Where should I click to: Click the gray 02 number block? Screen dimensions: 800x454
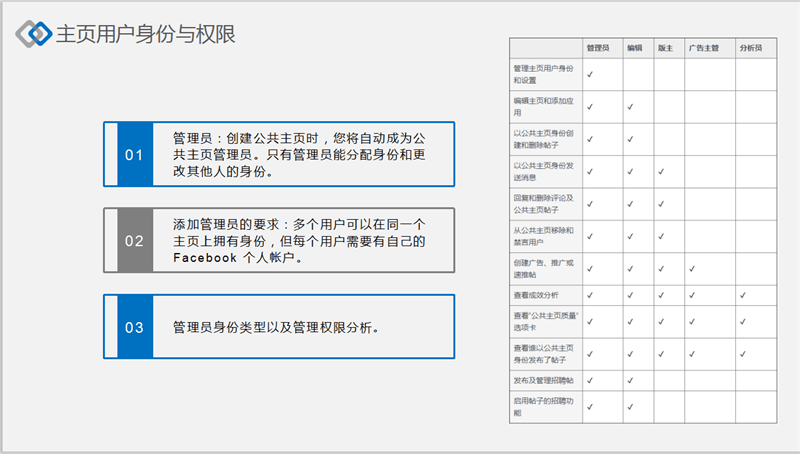point(135,240)
